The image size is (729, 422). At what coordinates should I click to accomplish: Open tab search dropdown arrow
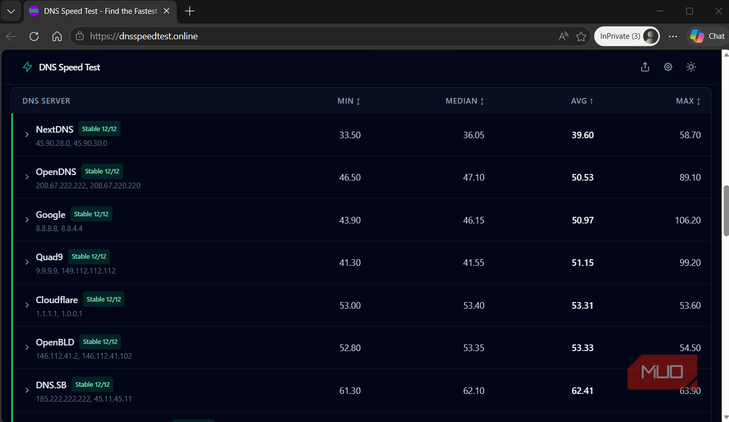(11, 11)
